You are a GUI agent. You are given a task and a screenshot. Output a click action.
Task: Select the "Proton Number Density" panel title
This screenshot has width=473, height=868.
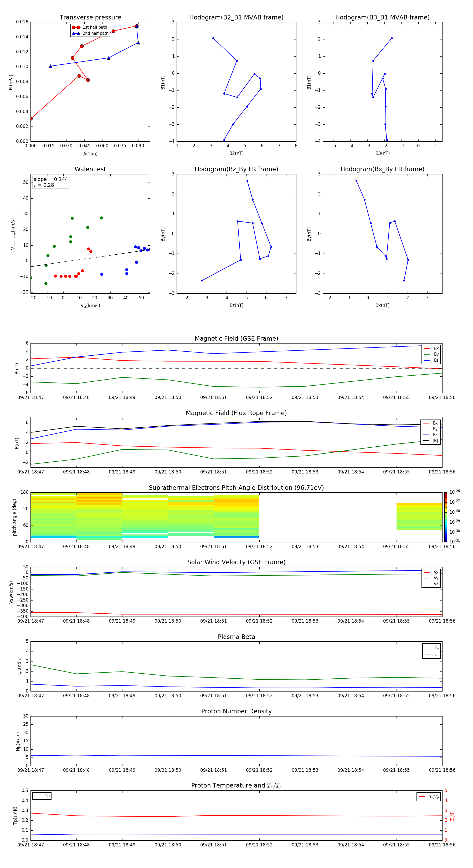236,711
